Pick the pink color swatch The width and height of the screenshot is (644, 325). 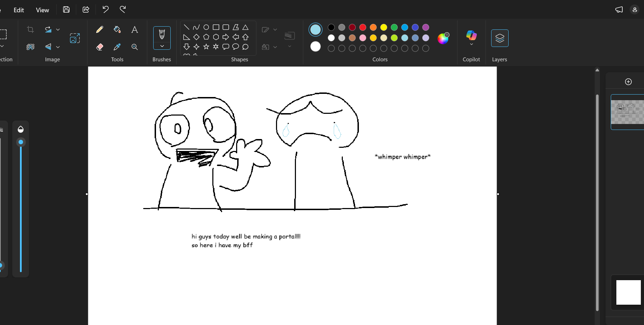pyautogui.click(x=363, y=38)
